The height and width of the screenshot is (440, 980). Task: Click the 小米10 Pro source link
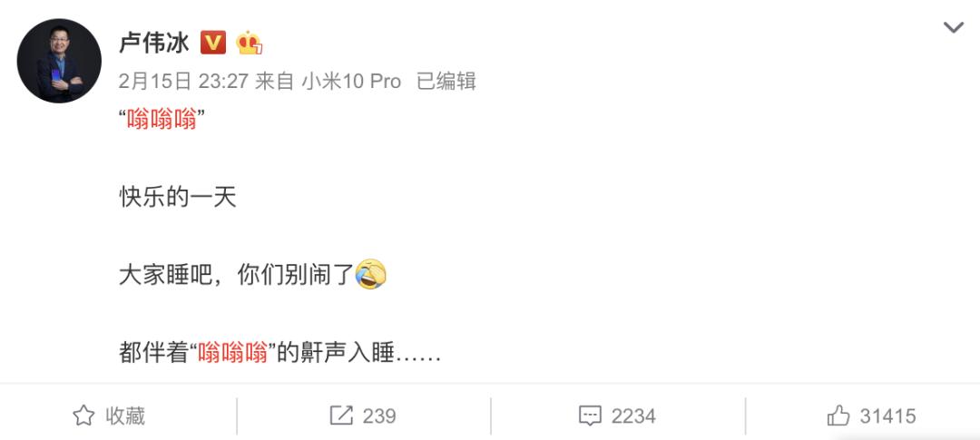[351, 82]
